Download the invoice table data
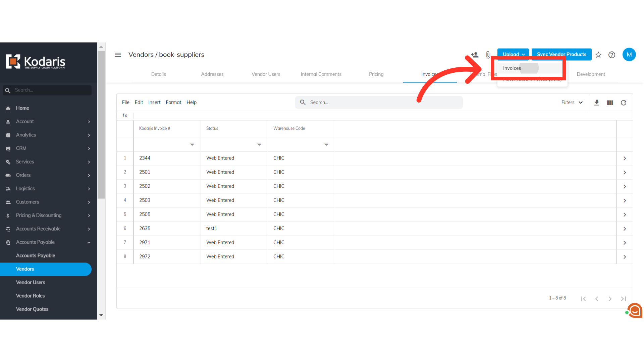Viewport: 644px width, 362px height. [x=597, y=103]
